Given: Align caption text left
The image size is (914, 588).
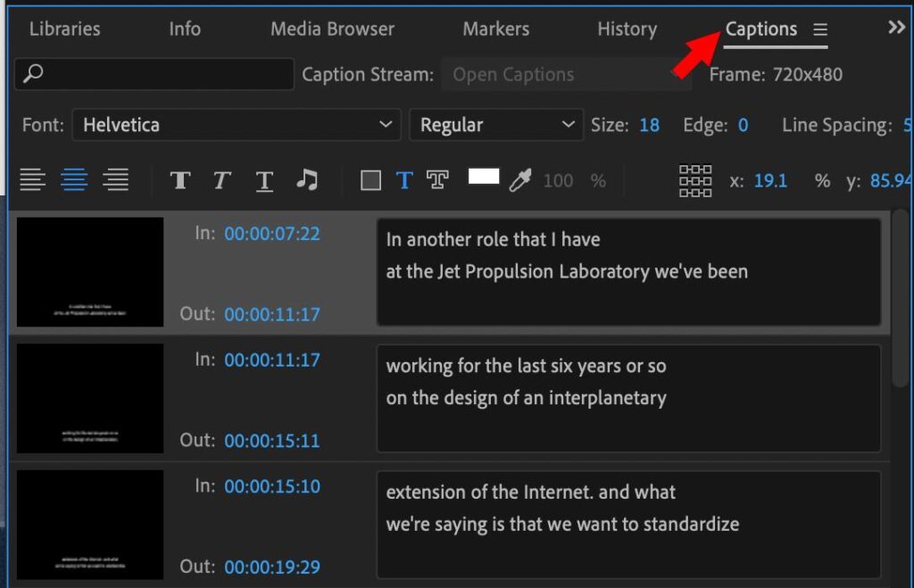Looking at the screenshot, I should click(33, 179).
